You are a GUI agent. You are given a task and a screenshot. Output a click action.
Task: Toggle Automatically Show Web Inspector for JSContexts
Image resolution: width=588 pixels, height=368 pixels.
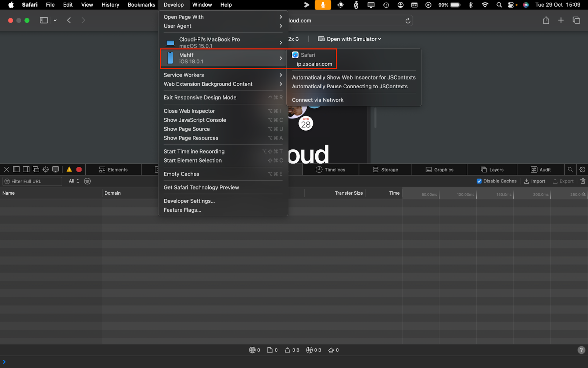pos(354,77)
